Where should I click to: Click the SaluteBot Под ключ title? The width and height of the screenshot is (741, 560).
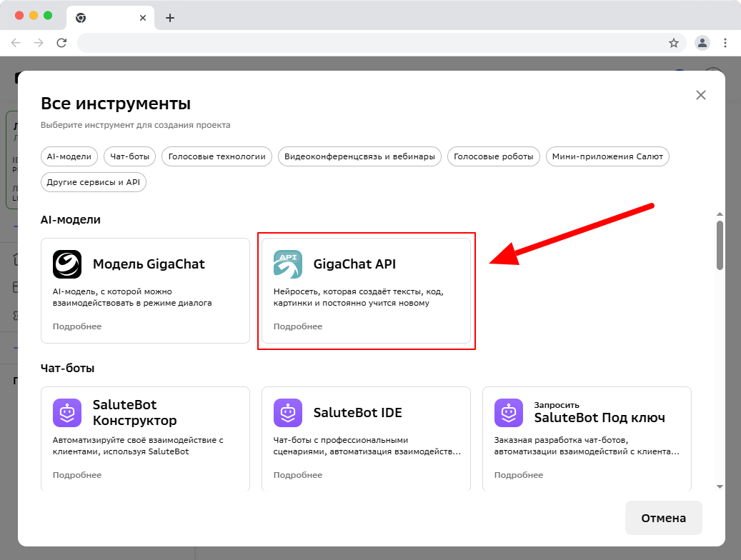coord(600,418)
